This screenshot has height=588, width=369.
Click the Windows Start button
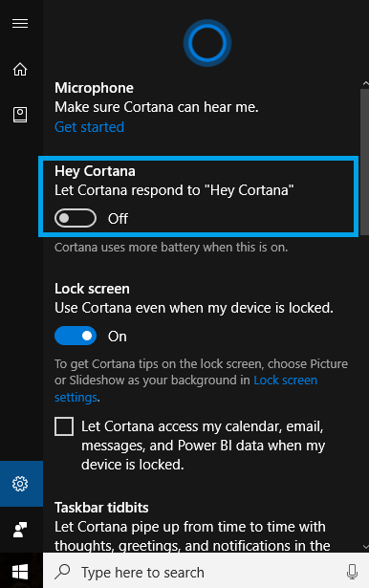click(x=20, y=573)
